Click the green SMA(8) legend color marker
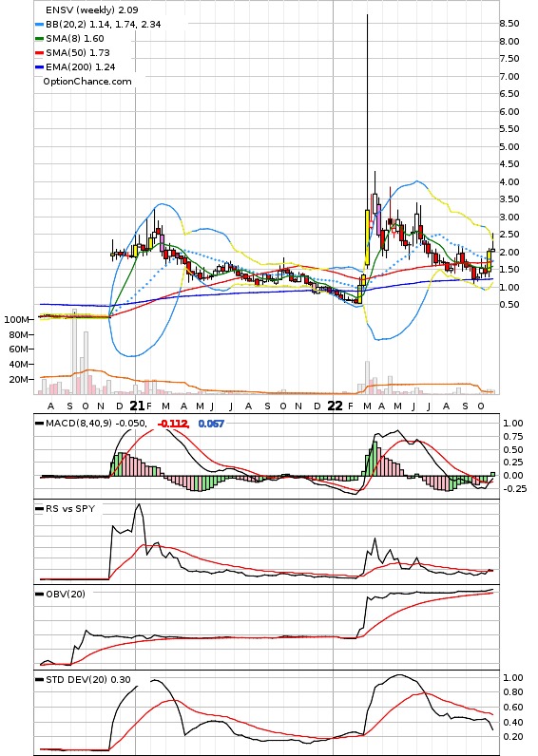The height and width of the screenshot is (756, 538). [x=40, y=39]
